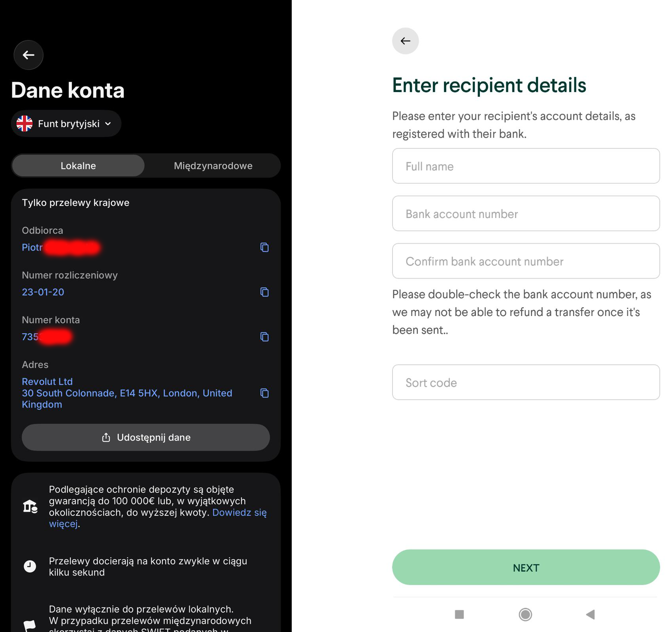Screen dimensions: 672x632
Task: Copy the Numer konta account number
Action: 264,337
